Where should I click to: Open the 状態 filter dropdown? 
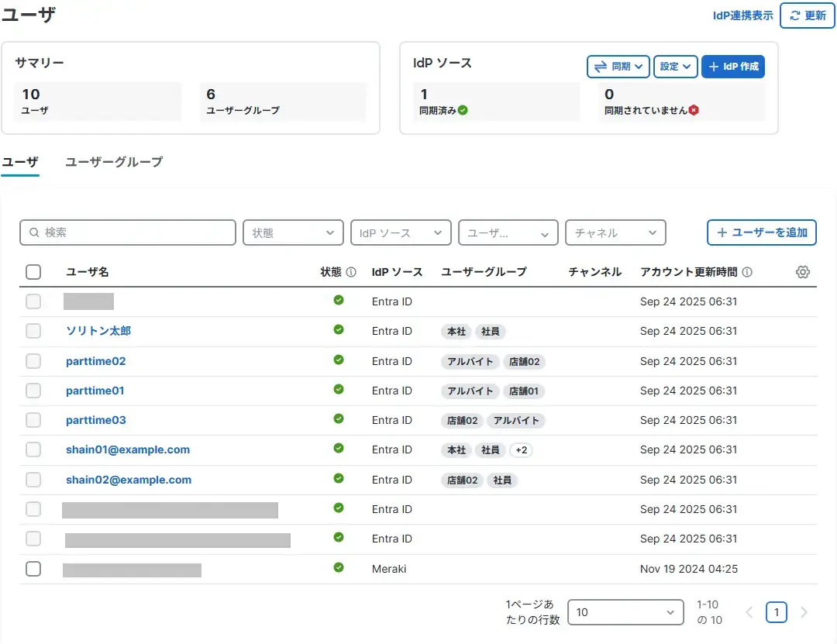pyautogui.click(x=293, y=232)
